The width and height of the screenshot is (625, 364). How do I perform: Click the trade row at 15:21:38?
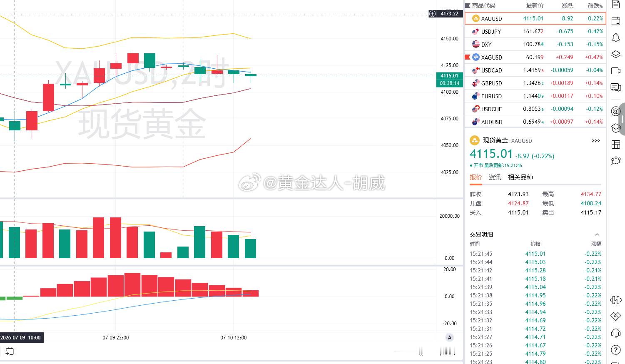(x=535, y=295)
